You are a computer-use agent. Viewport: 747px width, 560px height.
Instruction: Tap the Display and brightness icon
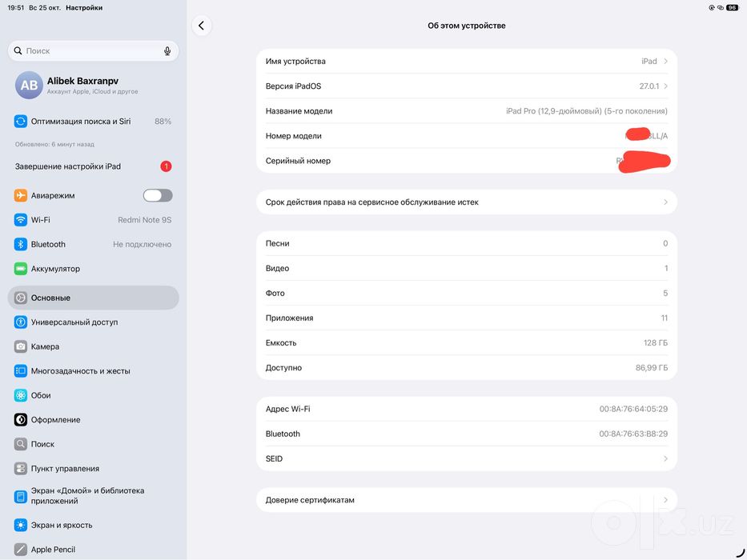click(21, 526)
